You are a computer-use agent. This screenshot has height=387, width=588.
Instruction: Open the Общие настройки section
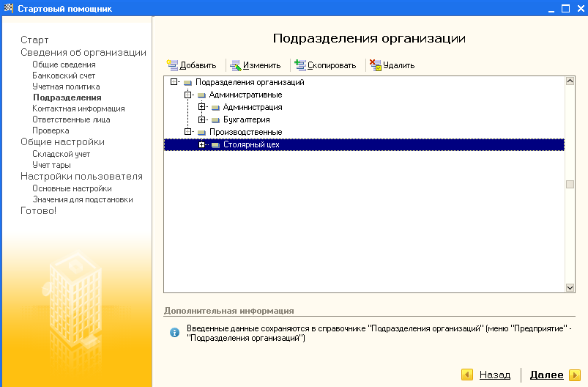63,142
